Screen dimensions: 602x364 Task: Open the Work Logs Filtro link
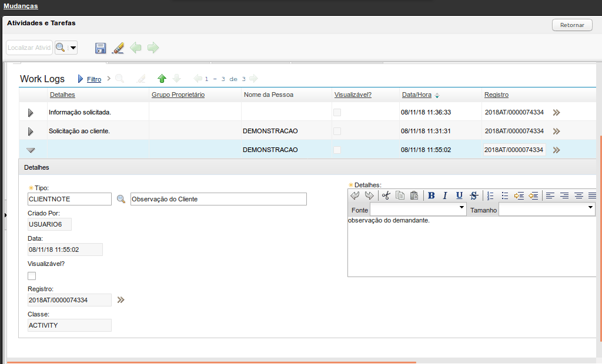(x=94, y=79)
